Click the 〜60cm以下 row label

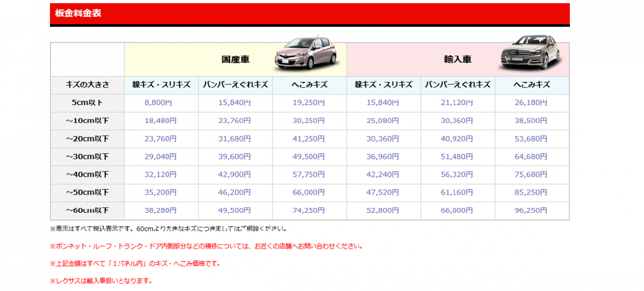(x=87, y=211)
